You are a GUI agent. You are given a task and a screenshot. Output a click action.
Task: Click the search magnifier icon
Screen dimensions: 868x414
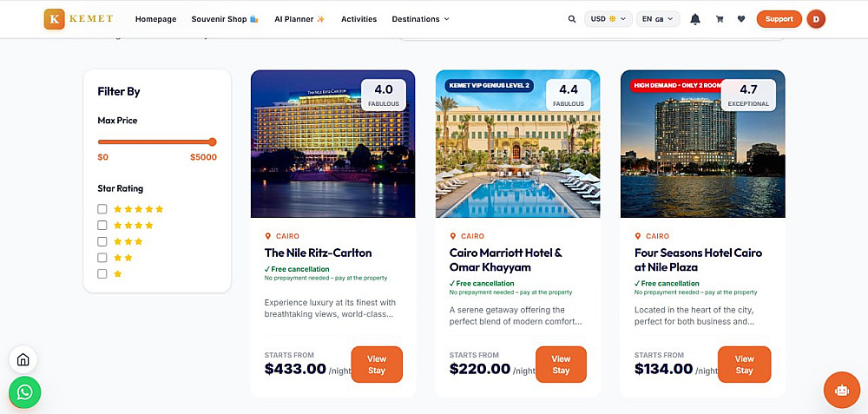pos(571,19)
